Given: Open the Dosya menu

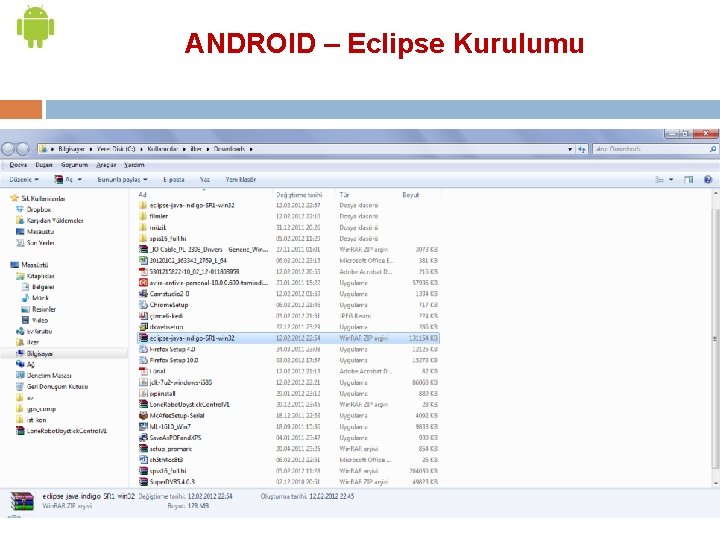Looking at the screenshot, I should click(18, 165).
